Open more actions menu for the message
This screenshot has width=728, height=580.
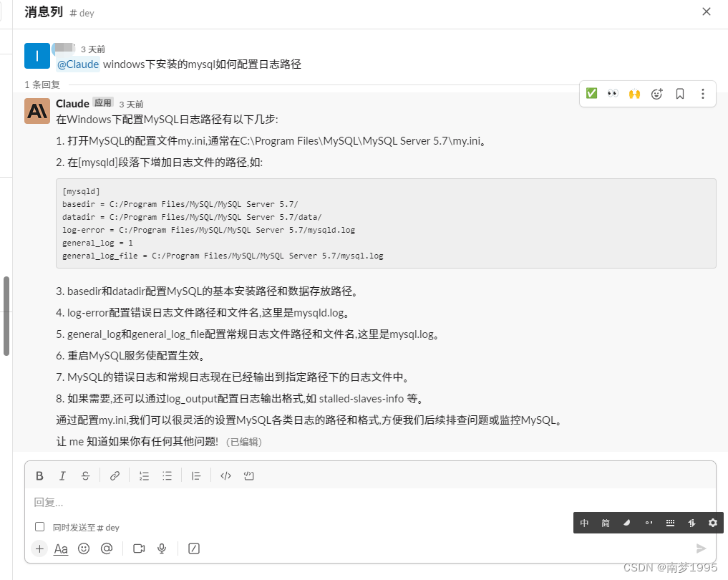[703, 94]
